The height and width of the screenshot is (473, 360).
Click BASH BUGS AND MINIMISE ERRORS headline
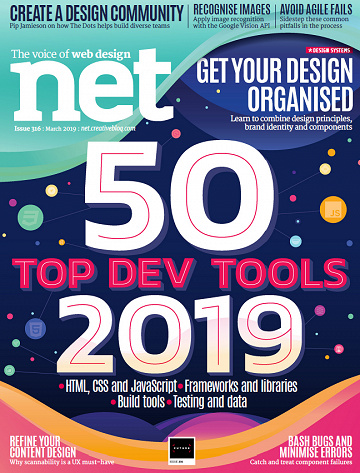(x=316, y=447)
